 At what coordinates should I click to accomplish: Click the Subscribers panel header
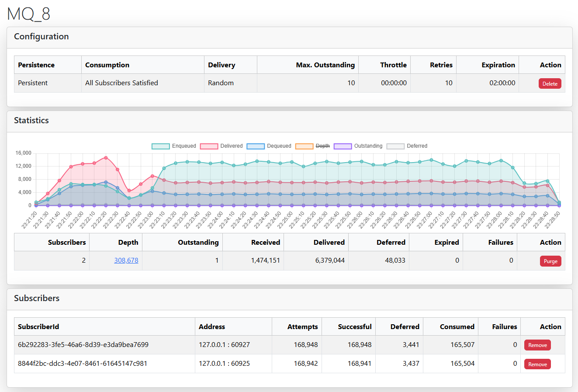pos(289,299)
